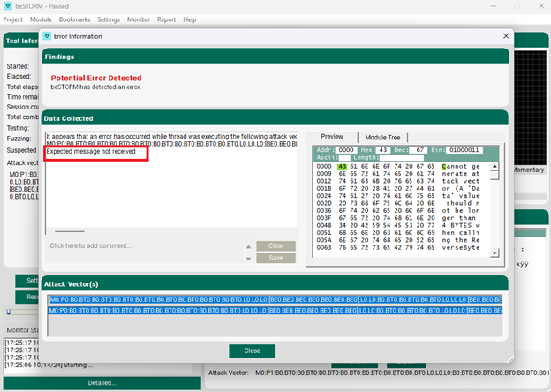Open the Help menu
The width and height of the screenshot is (551, 392).
[x=189, y=19]
